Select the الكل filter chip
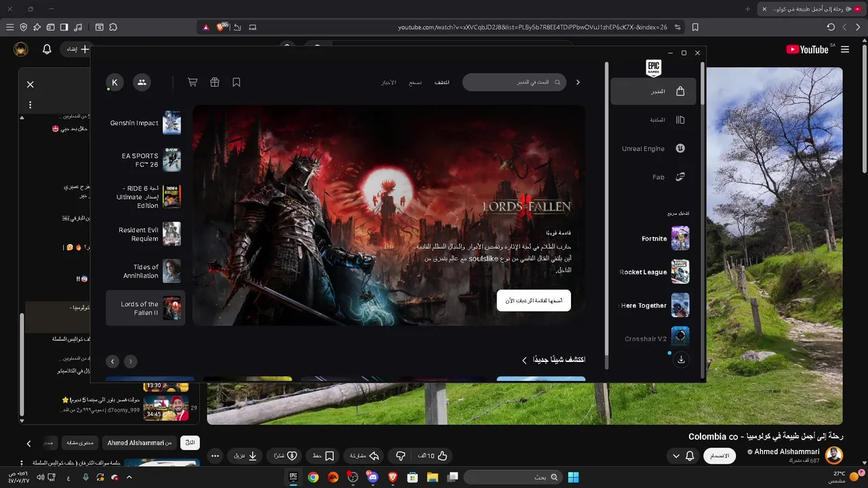Screen dimensions: 868x488 (x=191, y=443)
